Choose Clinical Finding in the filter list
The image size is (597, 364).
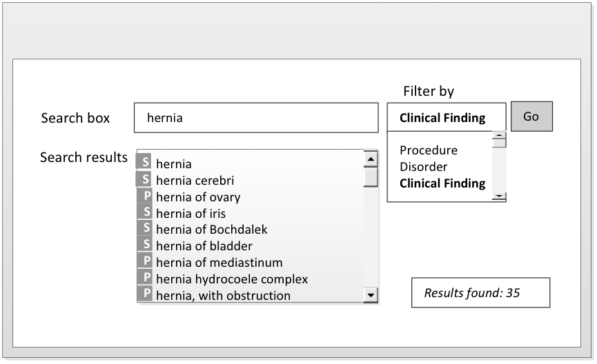(x=442, y=183)
